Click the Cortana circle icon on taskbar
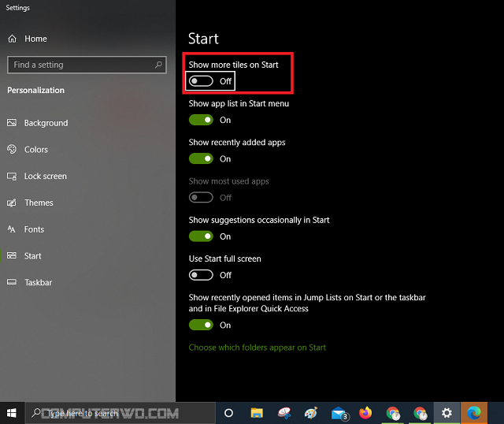The height and width of the screenshot is (424, 504). (x=228, y=413)
